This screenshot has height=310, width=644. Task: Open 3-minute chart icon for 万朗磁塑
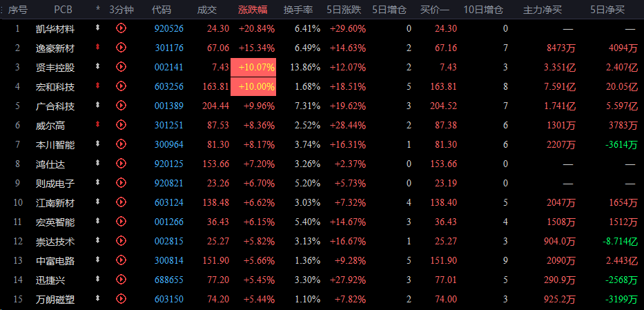[121, 299]
